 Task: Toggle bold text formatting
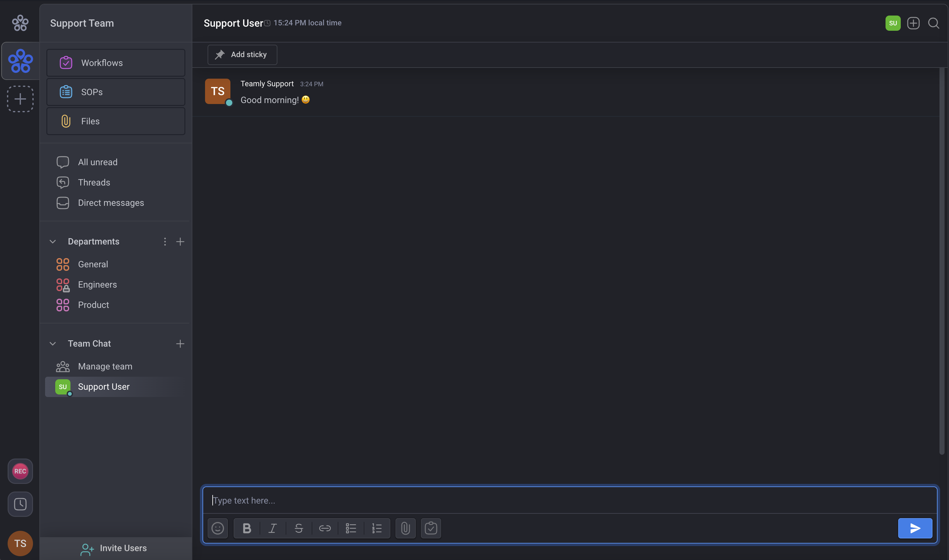click(247, 528)
